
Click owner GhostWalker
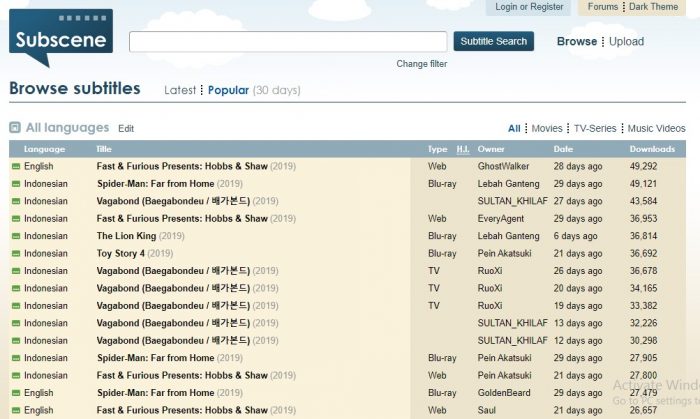(x=503, y=166)
